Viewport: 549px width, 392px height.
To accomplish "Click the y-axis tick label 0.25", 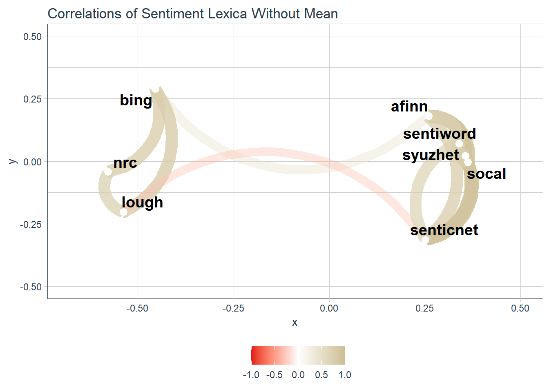I will tap(32, 99).
